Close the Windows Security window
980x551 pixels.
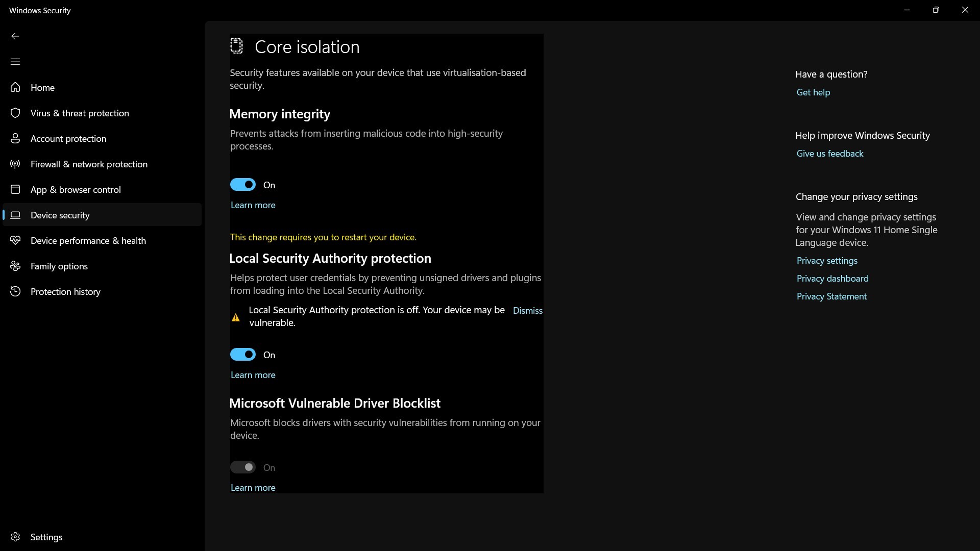click(x=965, y=10)
